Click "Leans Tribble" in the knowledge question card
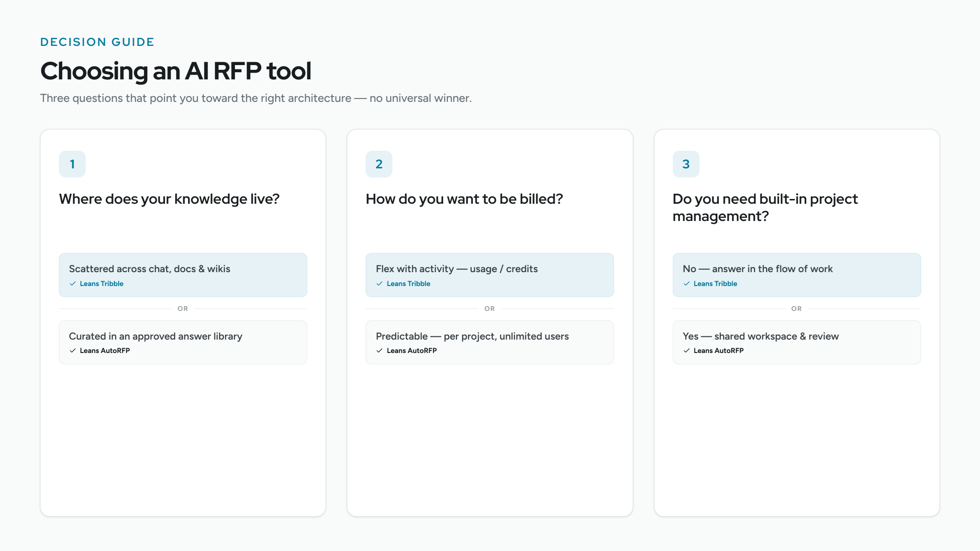980x551 pixels. 101,284
